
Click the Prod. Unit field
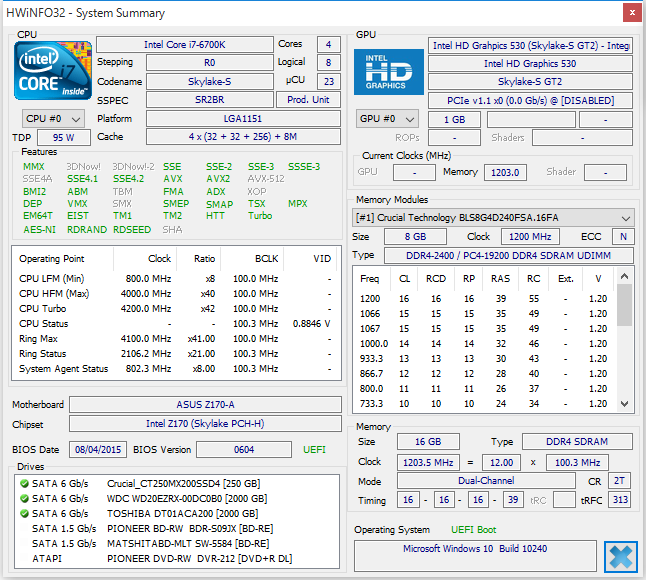tap(308, 100)
